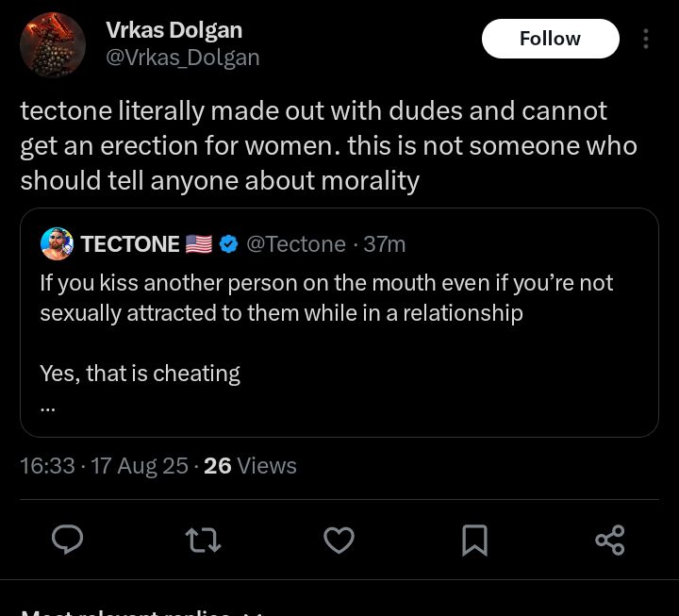679x616 pixels.
Task: Open the @Vrkas_Dolgan handle link
Action: [x=183, y=58]
